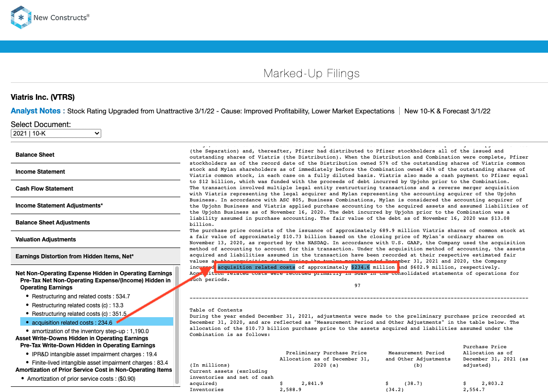The image size is (548, 392).
Task: Click the (38.7) adjustment value
Action: click(x=413, y=384)
